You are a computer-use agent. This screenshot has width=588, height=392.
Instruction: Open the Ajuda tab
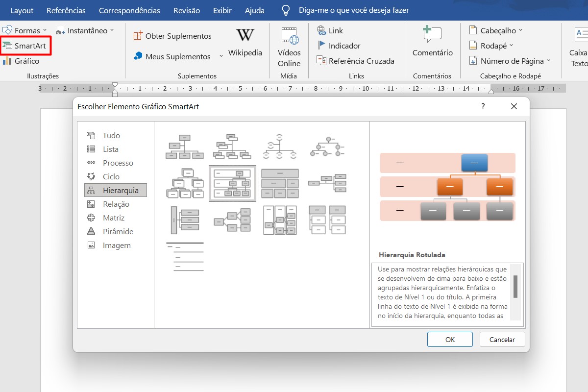255,10
